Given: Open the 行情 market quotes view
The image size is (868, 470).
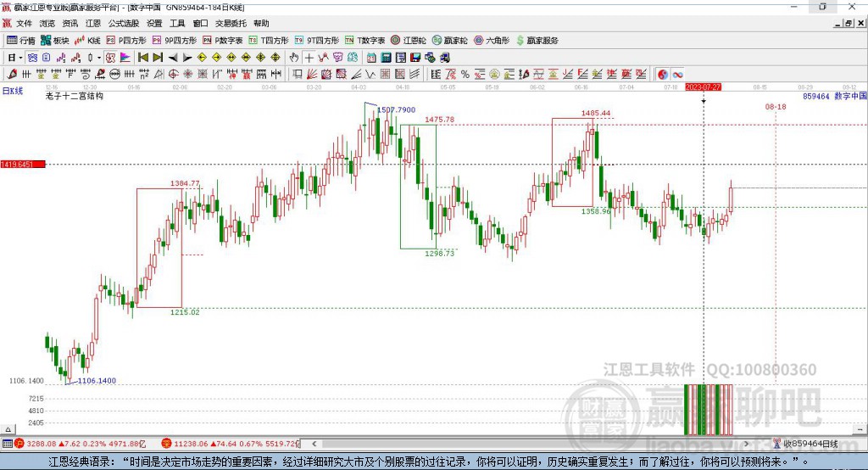Looking at the screenshot, I should tap(20, 41).
